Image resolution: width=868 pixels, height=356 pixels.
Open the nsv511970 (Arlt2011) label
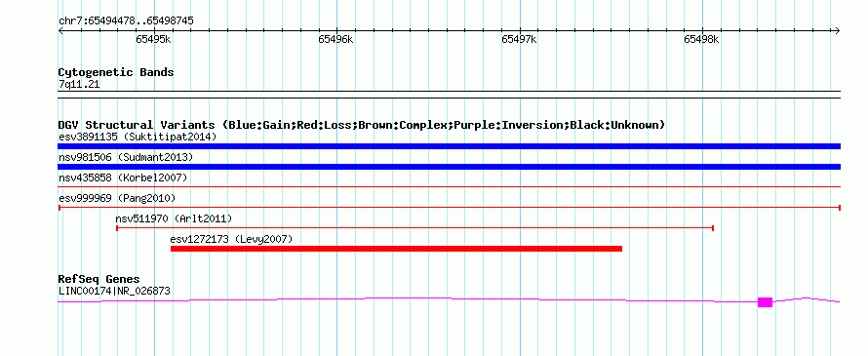coord(174,218)
